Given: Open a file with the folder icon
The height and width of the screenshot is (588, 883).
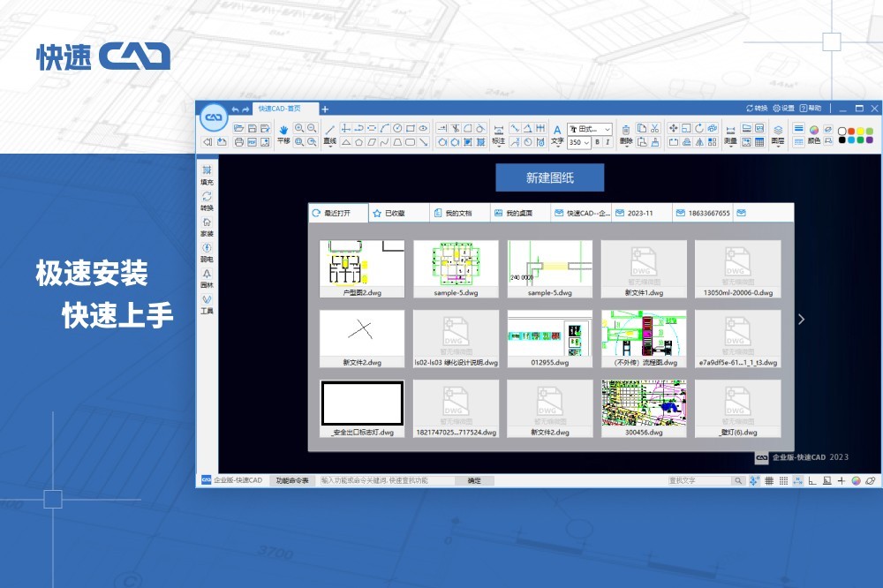Looking at the screenshot, I should point(238,128).
